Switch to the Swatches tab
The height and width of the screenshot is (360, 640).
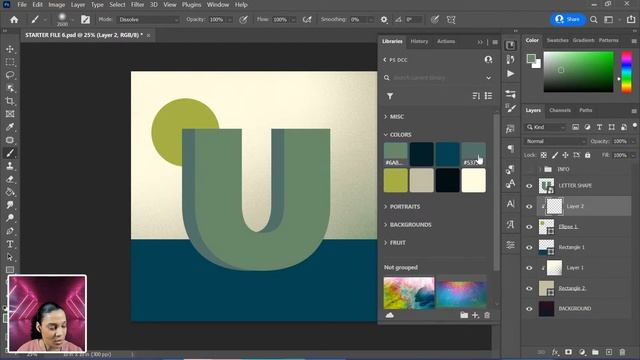point(557,40)
